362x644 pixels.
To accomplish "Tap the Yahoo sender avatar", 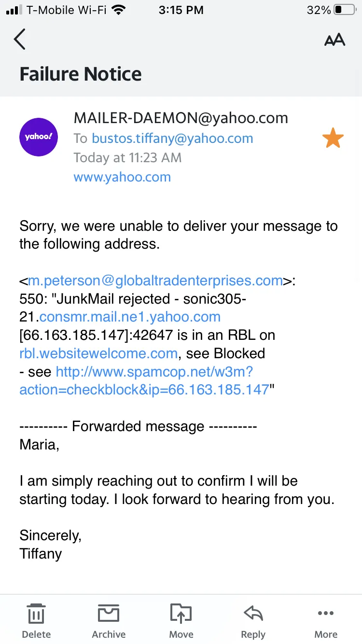I will [x=39, y=137].
